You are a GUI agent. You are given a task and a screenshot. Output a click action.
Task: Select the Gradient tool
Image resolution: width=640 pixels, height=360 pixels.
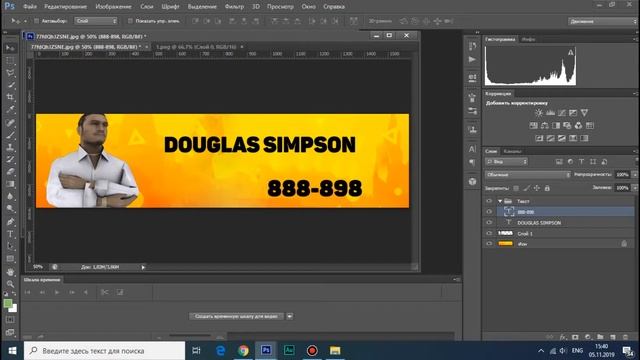click(x=10, y=184)
